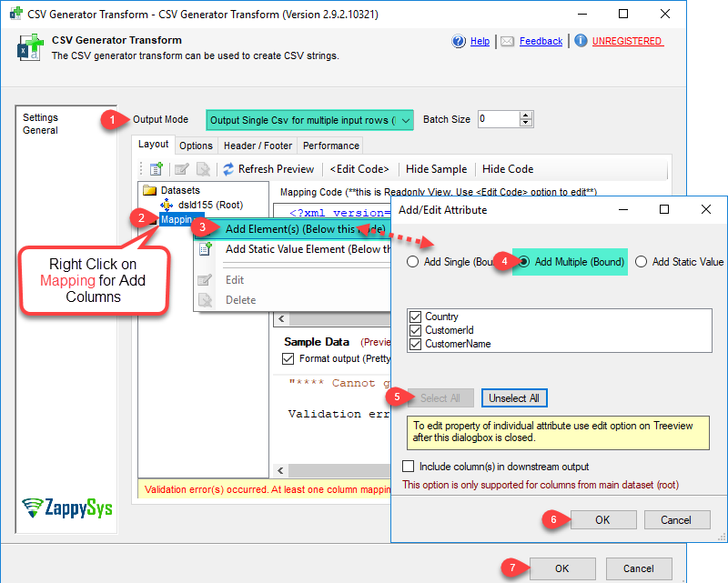Screen dimensions: 728x583
Task: Click the blue info icon near UNREGISTERED
Action: (x=581, y=41)
